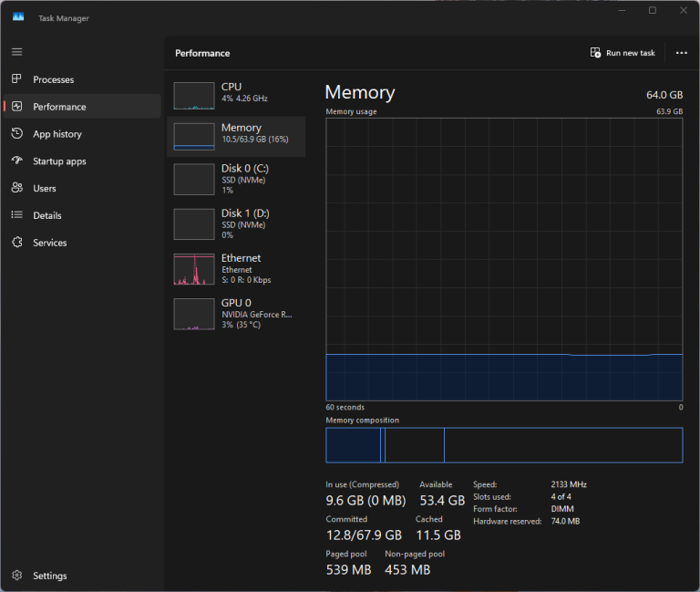The height and width of the screenshot is (592, 700).
Task: Open Startup apps via its icon
Action: [x=16, y=161]
